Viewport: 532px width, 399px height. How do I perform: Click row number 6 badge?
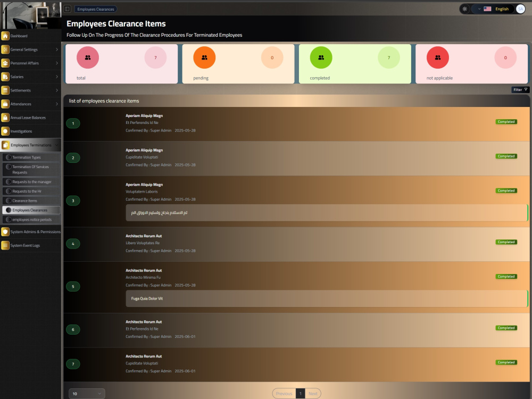click(x=73, y=329)
